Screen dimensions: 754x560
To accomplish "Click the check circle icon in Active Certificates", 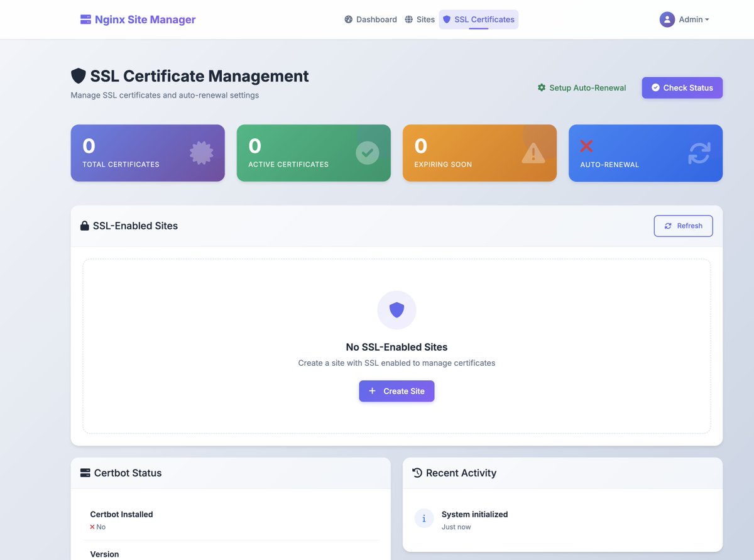I will tap(368, 153).
